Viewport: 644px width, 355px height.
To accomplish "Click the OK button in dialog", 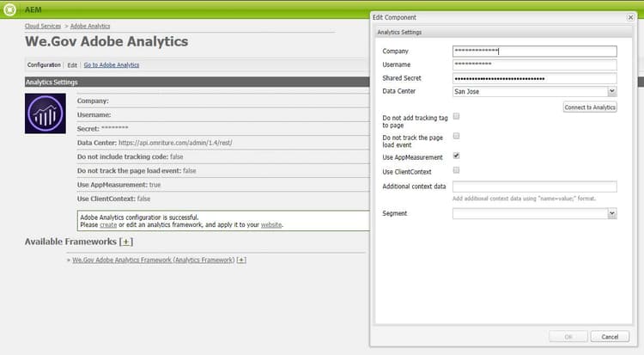I will pyautogui.click(x=568, y=336).
